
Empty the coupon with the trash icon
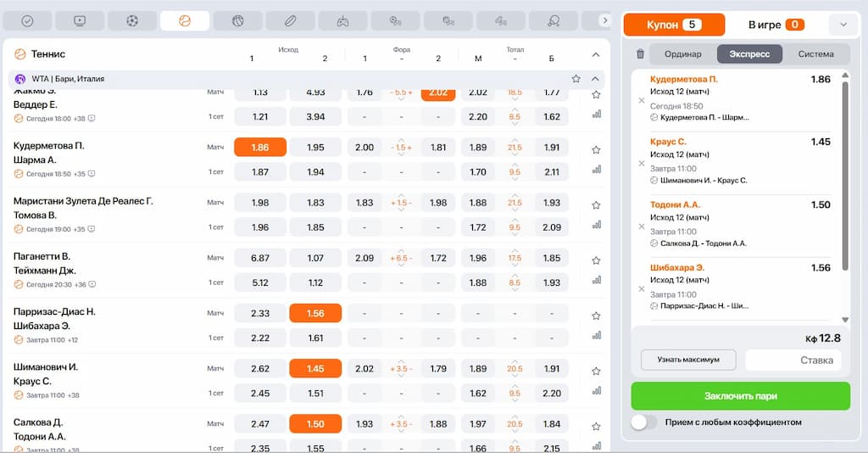tap(640, 53)
